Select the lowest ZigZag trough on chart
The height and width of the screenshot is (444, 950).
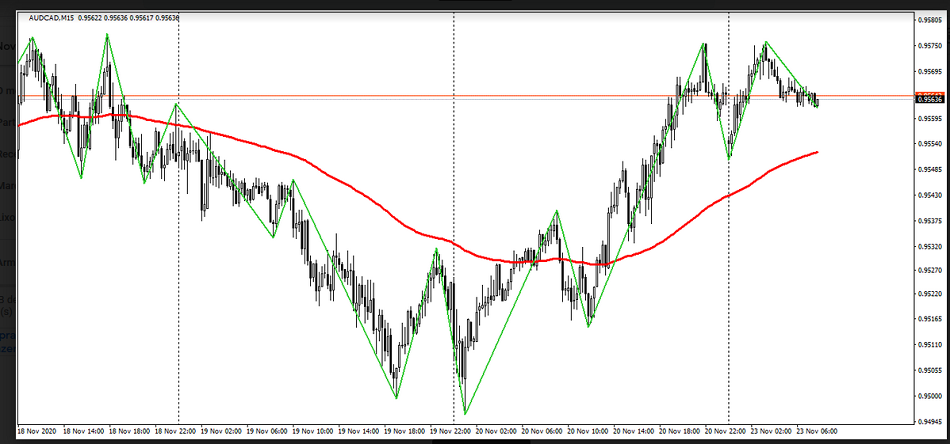point(465,414)
